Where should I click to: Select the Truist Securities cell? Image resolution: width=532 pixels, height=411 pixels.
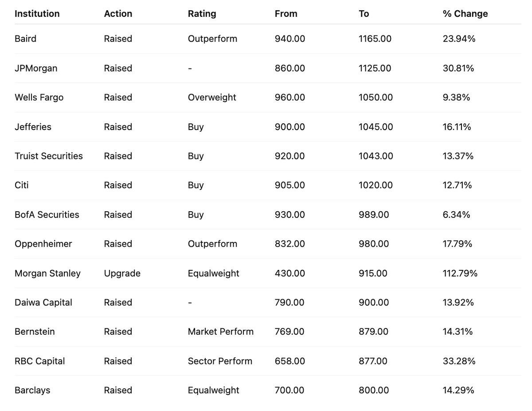coord(49,156)
